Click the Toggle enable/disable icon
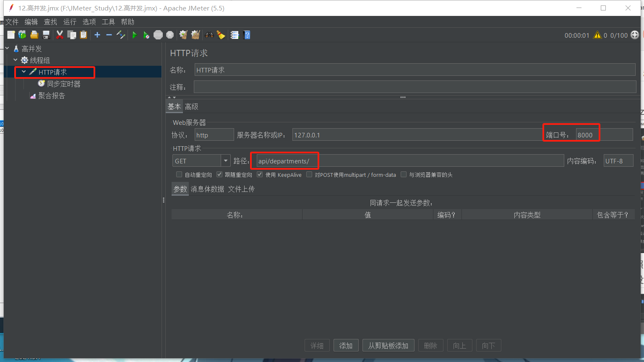This screenshot has width=644, height=362. click(x=121, y=35)
